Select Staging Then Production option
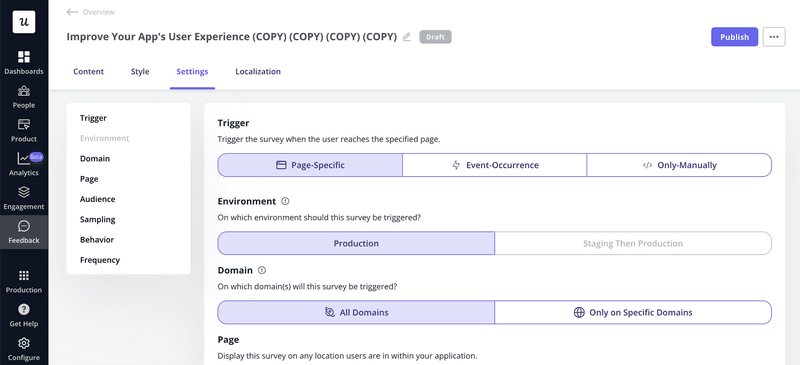 click(633, 243)
